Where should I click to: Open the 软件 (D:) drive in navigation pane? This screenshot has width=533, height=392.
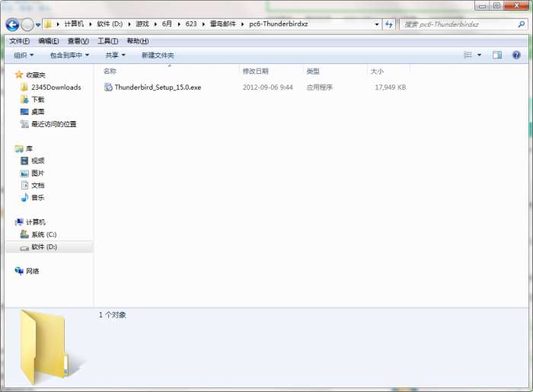44,247
